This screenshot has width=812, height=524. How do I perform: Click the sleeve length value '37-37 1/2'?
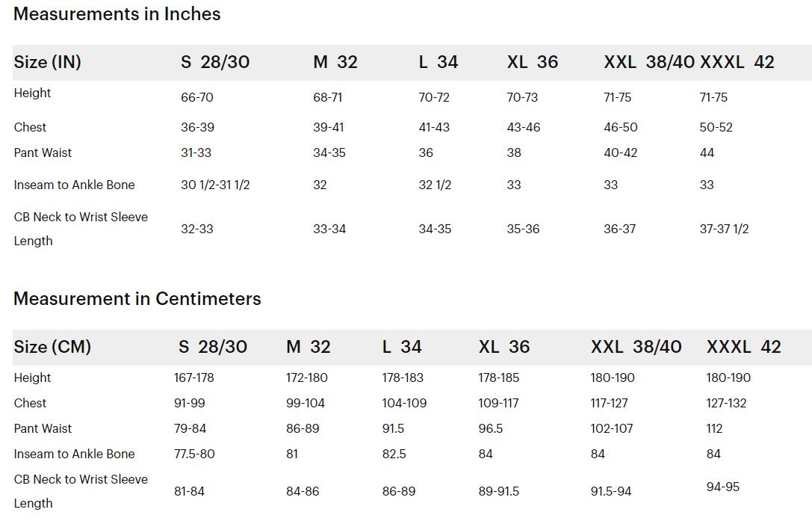point(724,229)
